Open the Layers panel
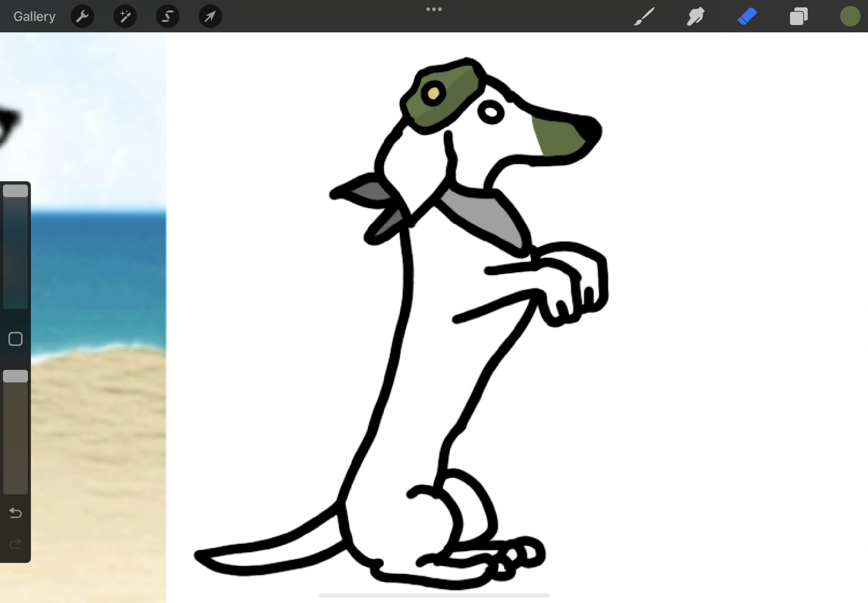Image resolution: width=868 pixels, height=603 pixels. click(x=798, y=16)
